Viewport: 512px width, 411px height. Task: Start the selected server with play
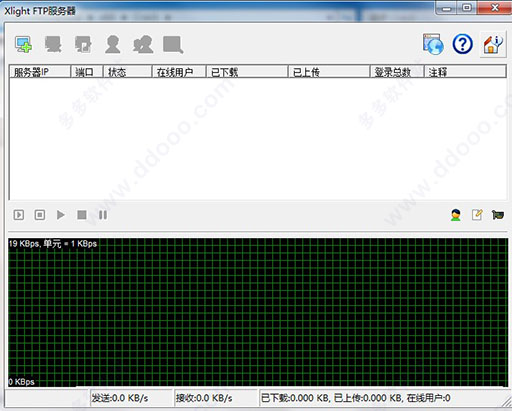pos(61,215)
